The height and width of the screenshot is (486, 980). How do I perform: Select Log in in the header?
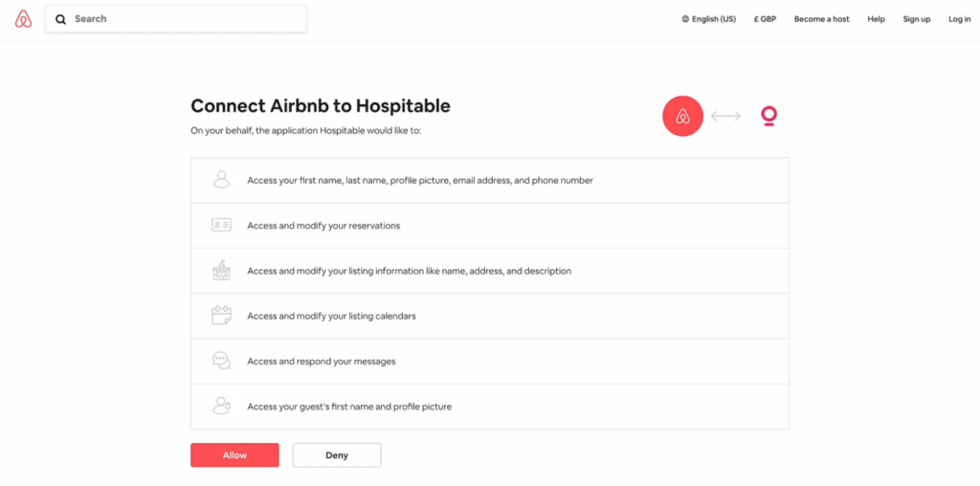959,19
